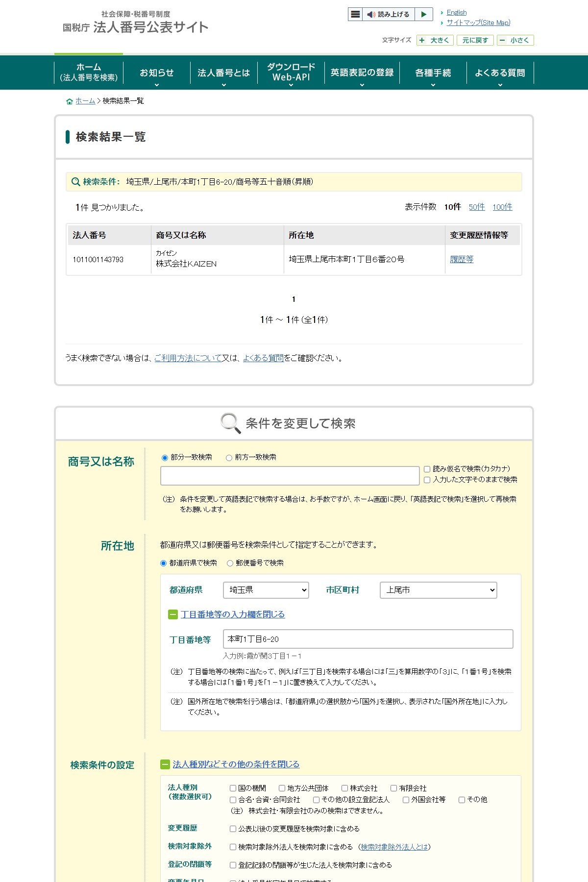Click address 埼玉県上尾市本町1丁目6番20号
The height and width of the screenshot is (882, 588).
[346, 259]
